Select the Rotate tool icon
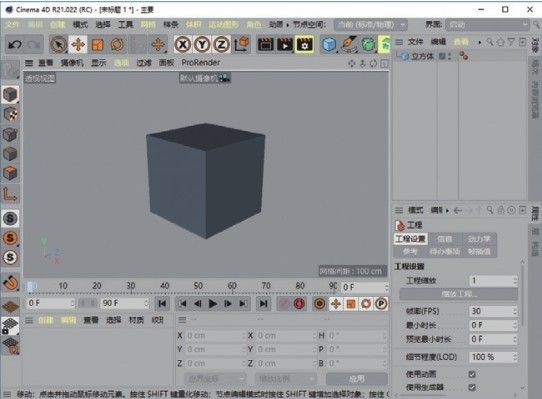The height and width of the screenshot is (399, 542). point(118,44)
